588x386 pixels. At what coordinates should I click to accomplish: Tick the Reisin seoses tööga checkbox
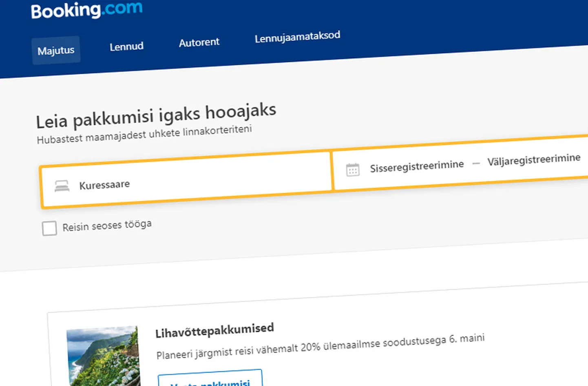pos(49,228)
